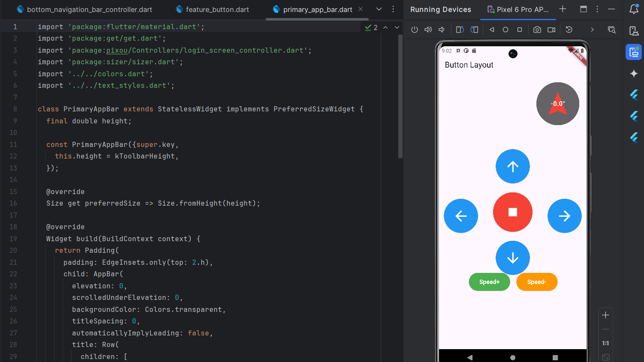Screen dimensions: 644x362
Task: Open the Notifications bell tool window
Action: [634, 9]
